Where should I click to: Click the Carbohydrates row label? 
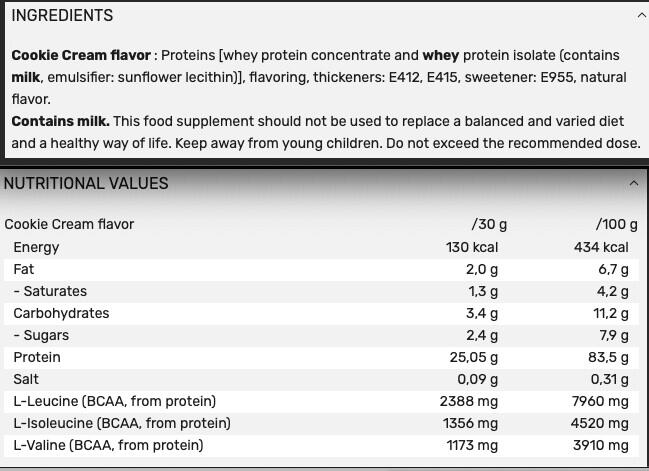61,313
